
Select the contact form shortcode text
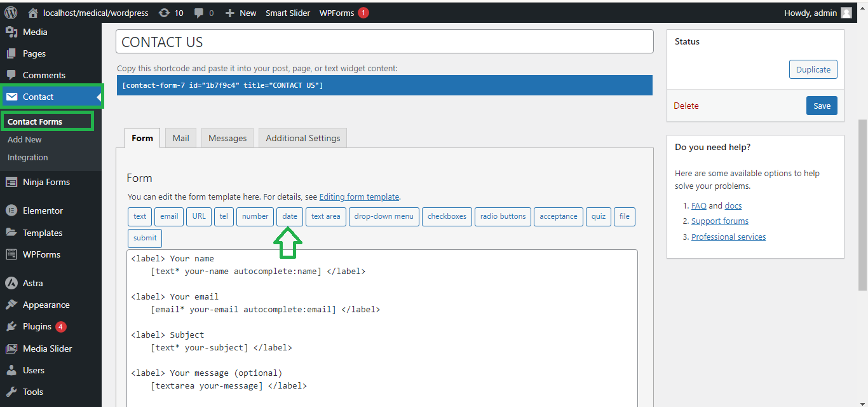[x=222, y=85]
